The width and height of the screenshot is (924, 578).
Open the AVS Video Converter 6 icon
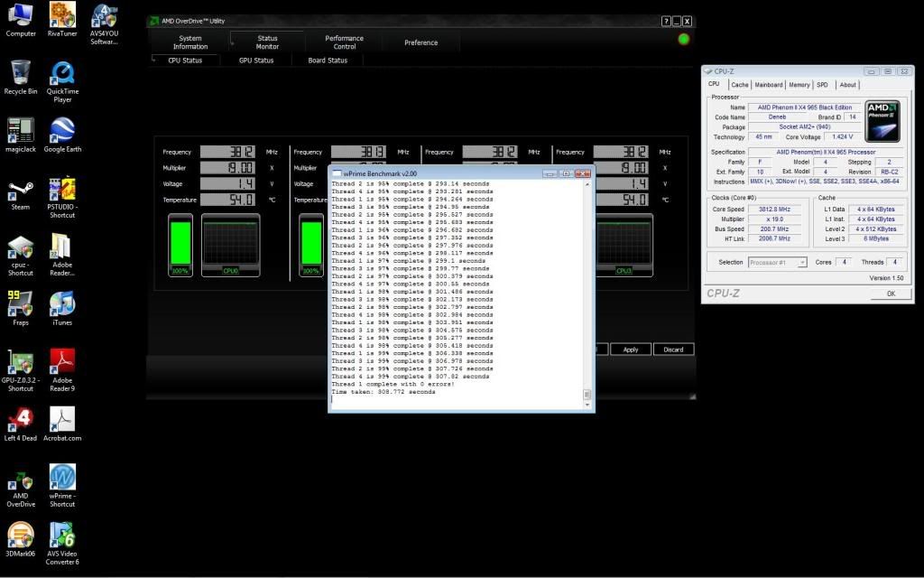[62, 545]
